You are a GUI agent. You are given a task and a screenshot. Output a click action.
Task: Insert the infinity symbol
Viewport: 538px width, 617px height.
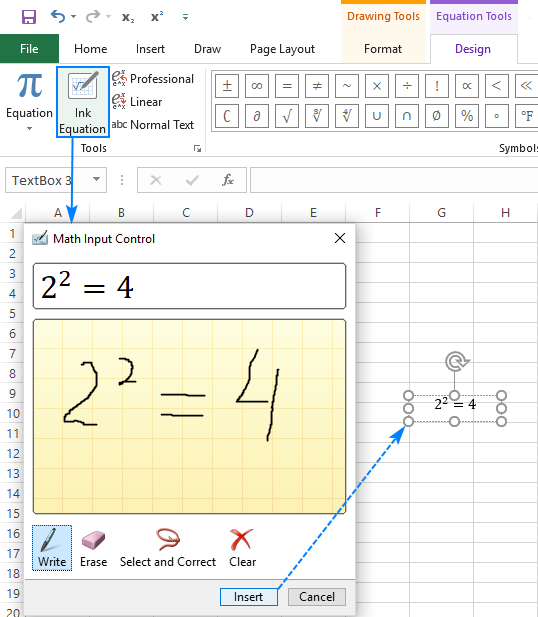[x=257, y=86]
